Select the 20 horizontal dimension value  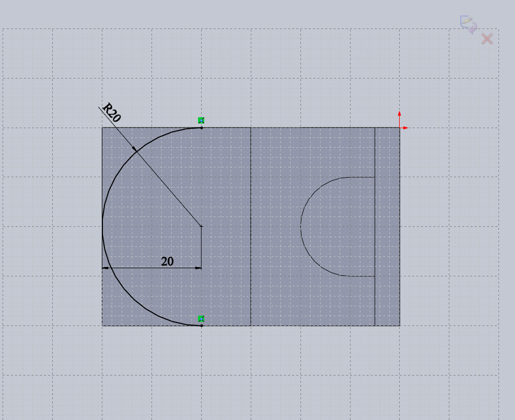167,261
